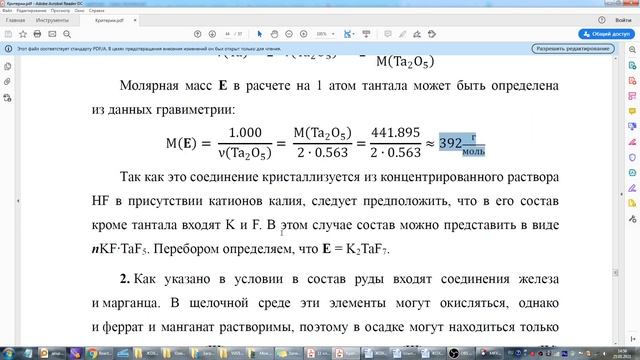Open the third left sidebar panel icon
Viewport: 640px width, 360px height.
click(x=7, y=98)
